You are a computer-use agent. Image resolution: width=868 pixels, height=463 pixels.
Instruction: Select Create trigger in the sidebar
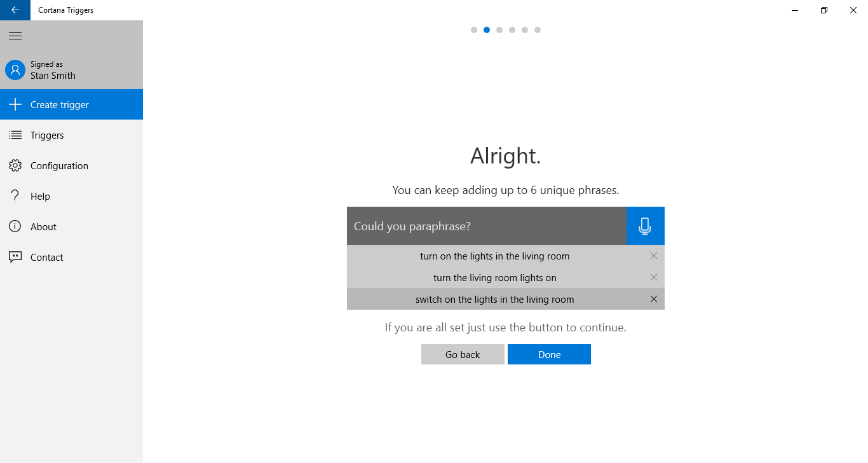pos(71,105)
